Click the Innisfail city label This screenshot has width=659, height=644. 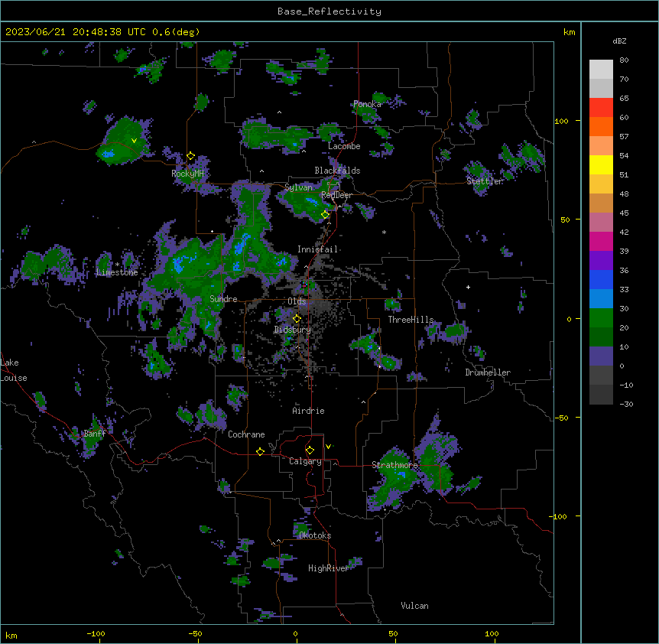click(317, 249)
